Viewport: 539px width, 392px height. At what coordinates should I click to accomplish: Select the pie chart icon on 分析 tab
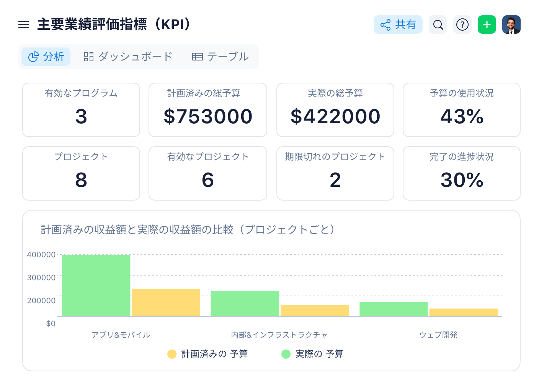pyautogui.click(x=34, y=57)
